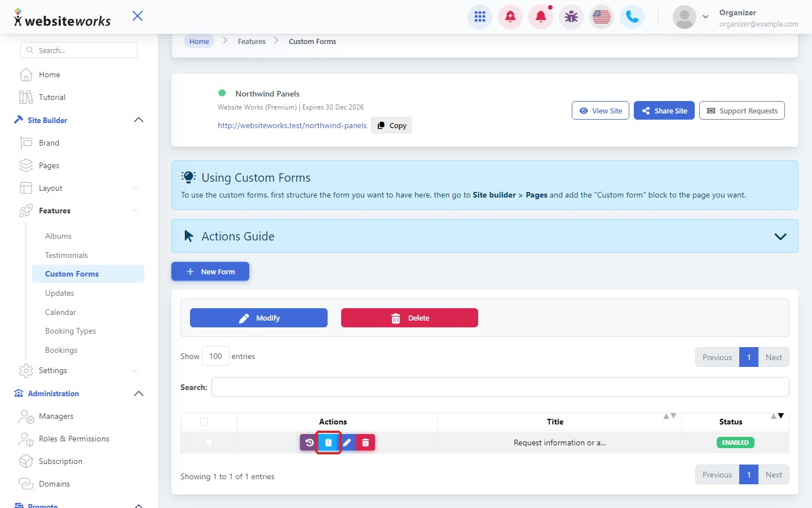The image size is (812, 508).
Task: Close the sidebar with the X icon
Action: [138, 16]
